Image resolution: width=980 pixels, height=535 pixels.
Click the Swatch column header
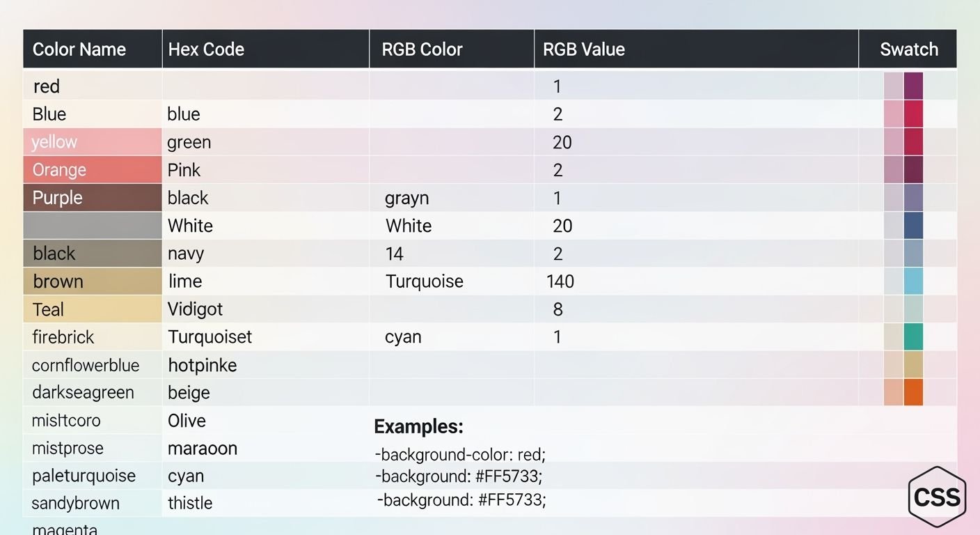[x=908, y=49]
